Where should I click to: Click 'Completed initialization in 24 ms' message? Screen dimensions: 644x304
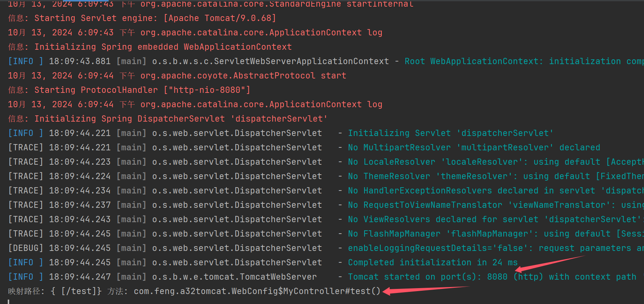[x=433, y=262]
